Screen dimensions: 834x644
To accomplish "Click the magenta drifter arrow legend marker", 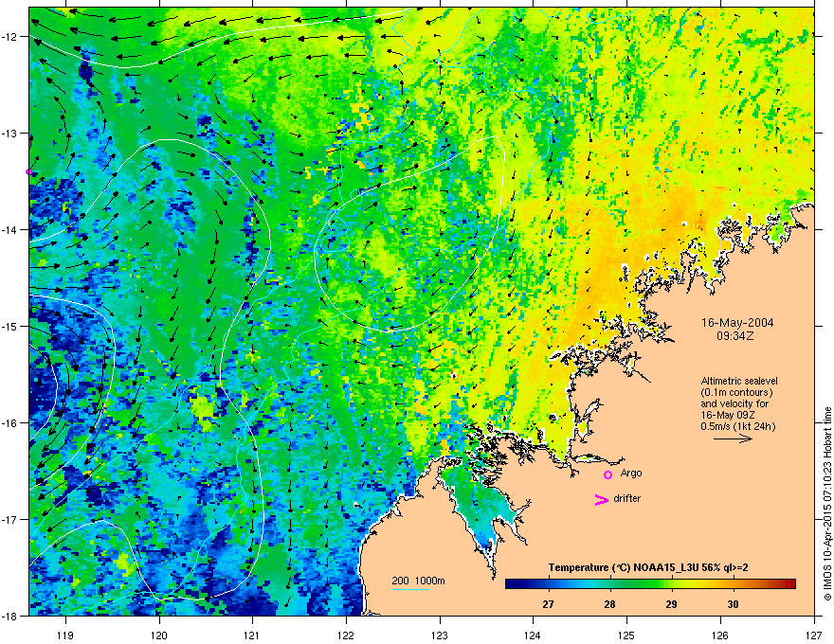I will (x=601, y=499).
